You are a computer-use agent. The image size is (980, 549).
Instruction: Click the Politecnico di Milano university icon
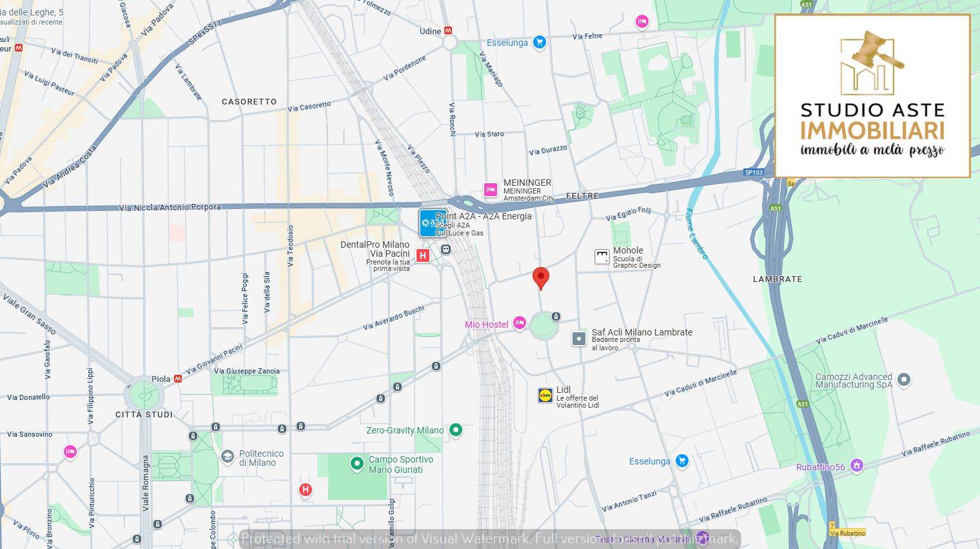pyautogui.click(x=227, y=457)
